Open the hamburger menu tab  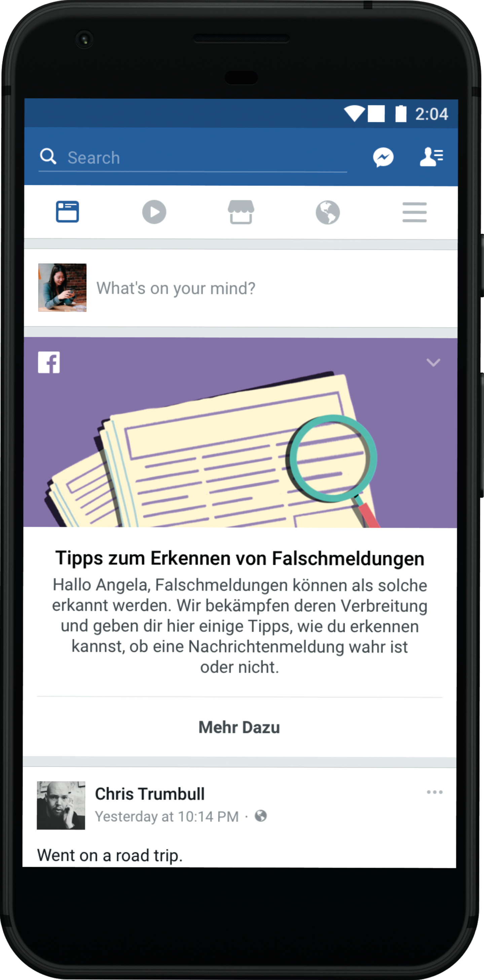[x=414, y=212]
